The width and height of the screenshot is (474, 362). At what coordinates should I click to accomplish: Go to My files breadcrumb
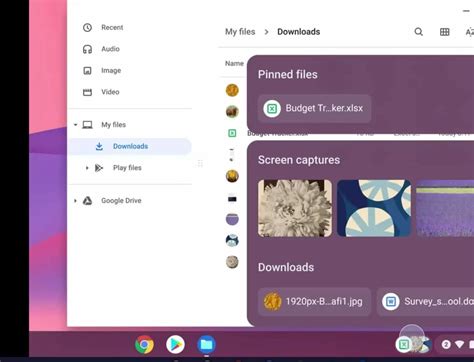point(240,32)
